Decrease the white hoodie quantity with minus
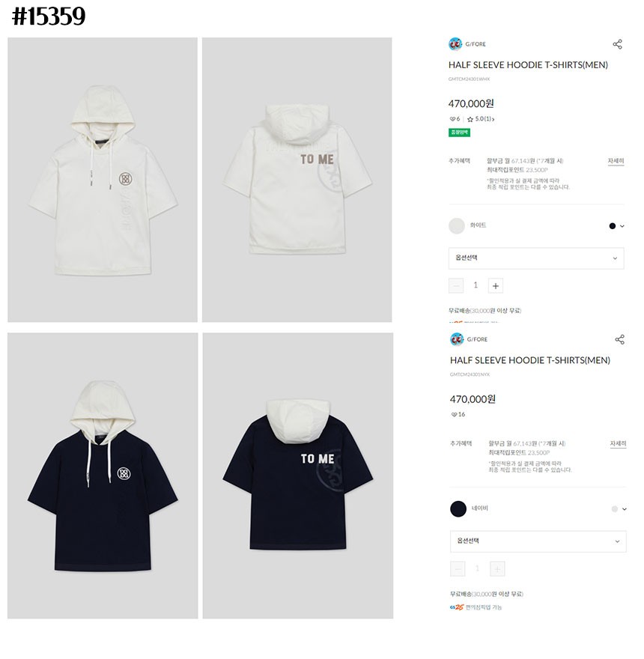The image size is (644, 659). point(456,286)
